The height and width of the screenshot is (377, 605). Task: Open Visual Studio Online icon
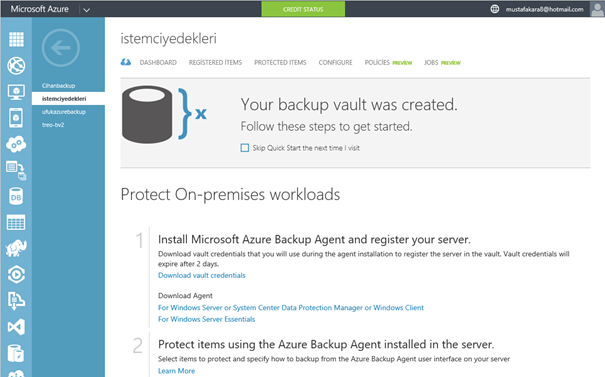click(x=16, y=327)
